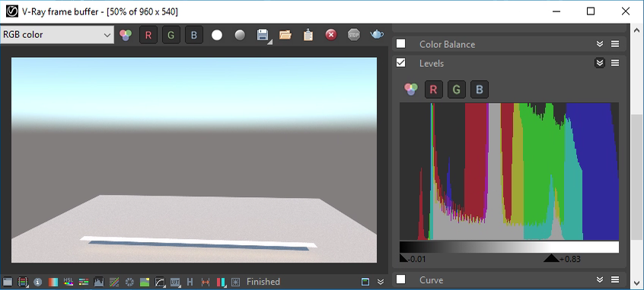Toggle blue channel in Levels histogram
The height and width of the screenshot is (290, 644).
[x=480, y=90]
